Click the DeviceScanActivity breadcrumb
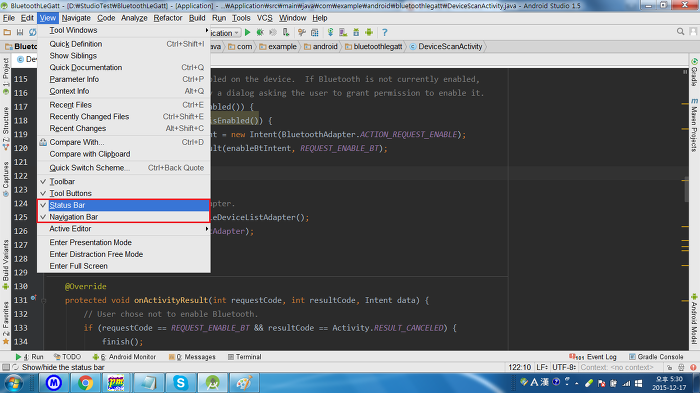Screen dimensions: 700x393 446,46
